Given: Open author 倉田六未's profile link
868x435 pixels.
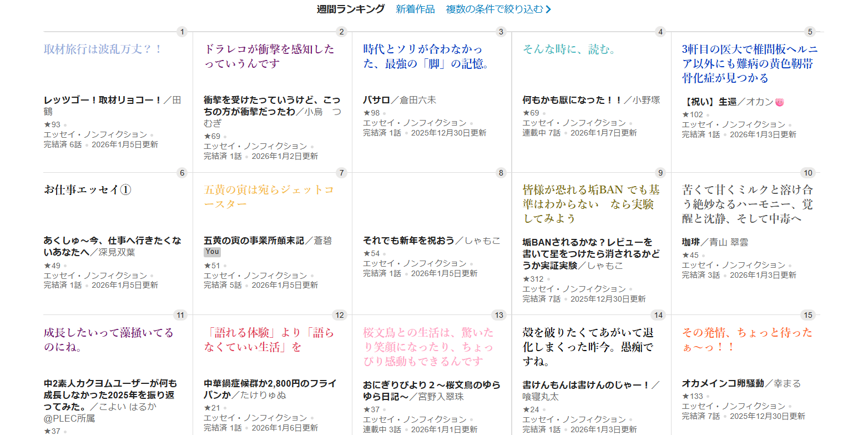Looking at the screenshot, I should click(x=418, y=101).
